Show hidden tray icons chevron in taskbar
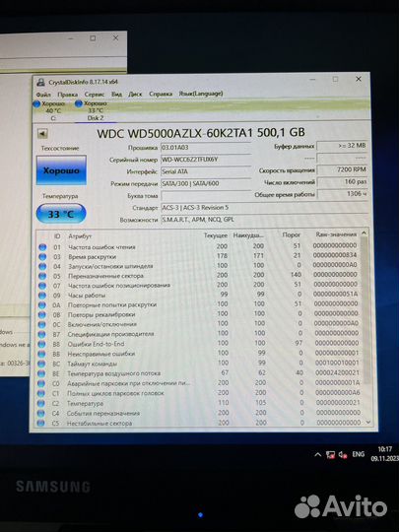This screenshot has width=399, height=532. pyautogui.click(x=317, y=454)
